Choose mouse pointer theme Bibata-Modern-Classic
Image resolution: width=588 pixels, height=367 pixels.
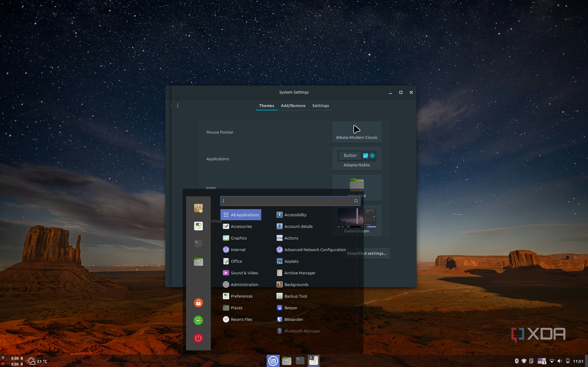coord(357,132)
